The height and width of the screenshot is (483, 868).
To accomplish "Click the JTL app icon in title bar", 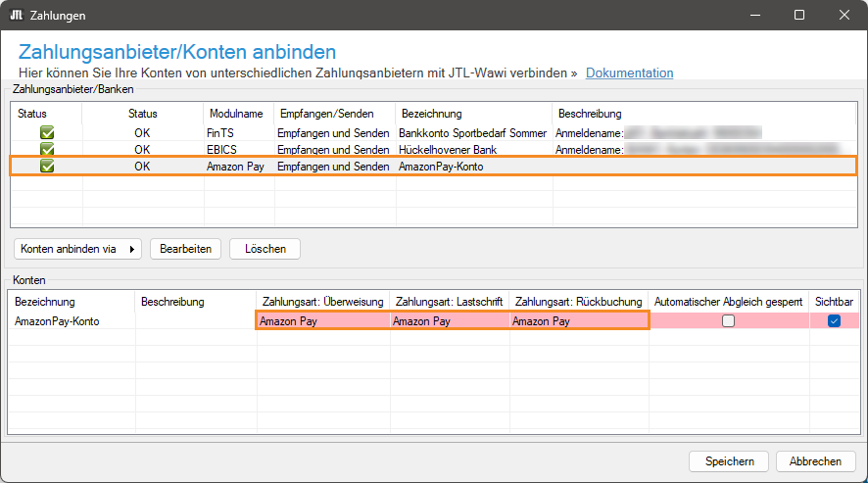I will coord(17,16).
